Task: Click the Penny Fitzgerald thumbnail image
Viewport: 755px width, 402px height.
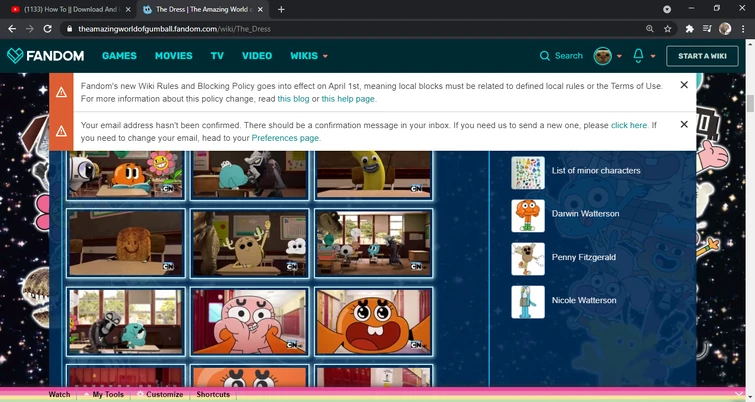Action: (x=528, y=259)
